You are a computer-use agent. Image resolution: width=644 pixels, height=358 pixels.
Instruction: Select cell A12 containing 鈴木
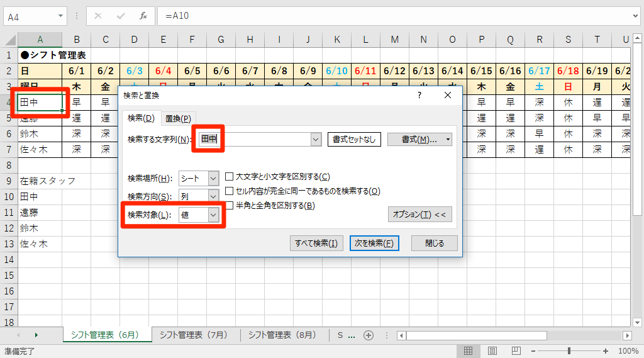tap(40, 228)
